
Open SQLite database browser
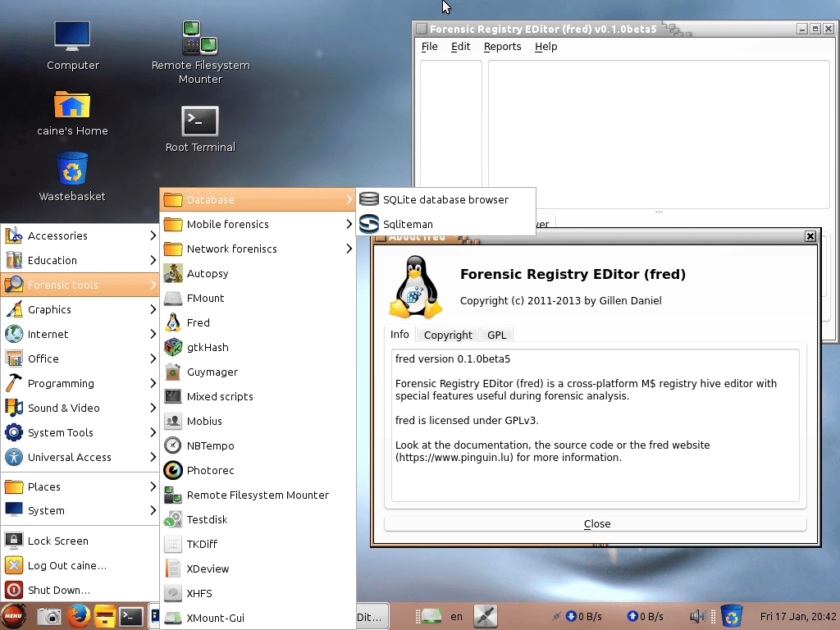click(x=445, y=199)
